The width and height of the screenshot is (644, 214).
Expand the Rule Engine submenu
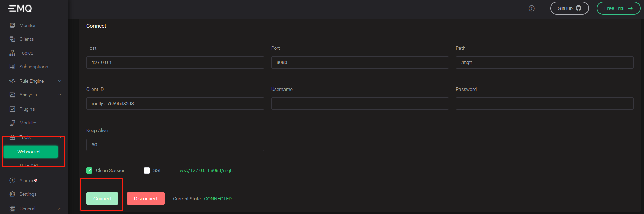(x=60, y=81)
